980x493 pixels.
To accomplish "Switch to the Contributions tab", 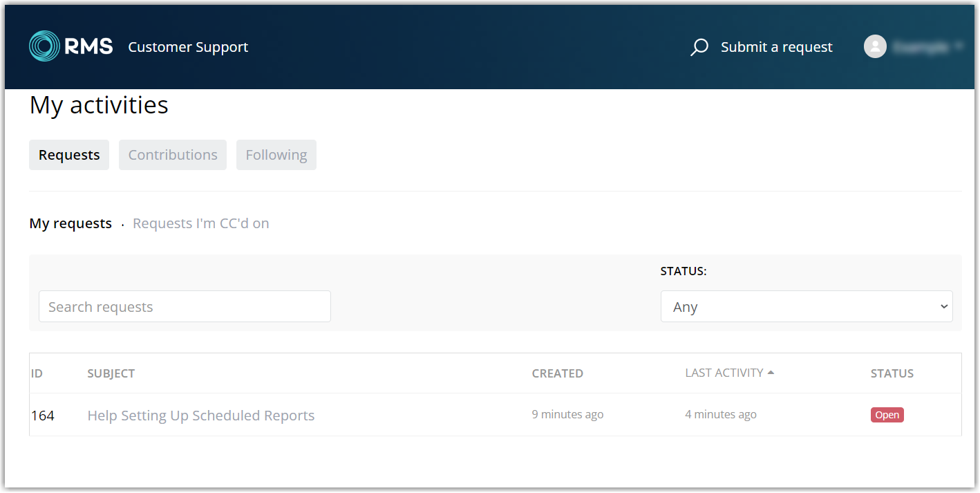I will (172, 154).
